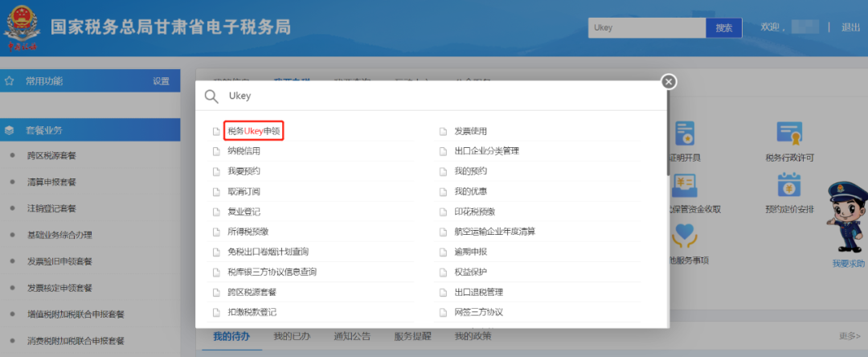The height and width of the screenshot is (357, 868).
Task: Click document icon beside 复业登记
Action: click(216, 211)
